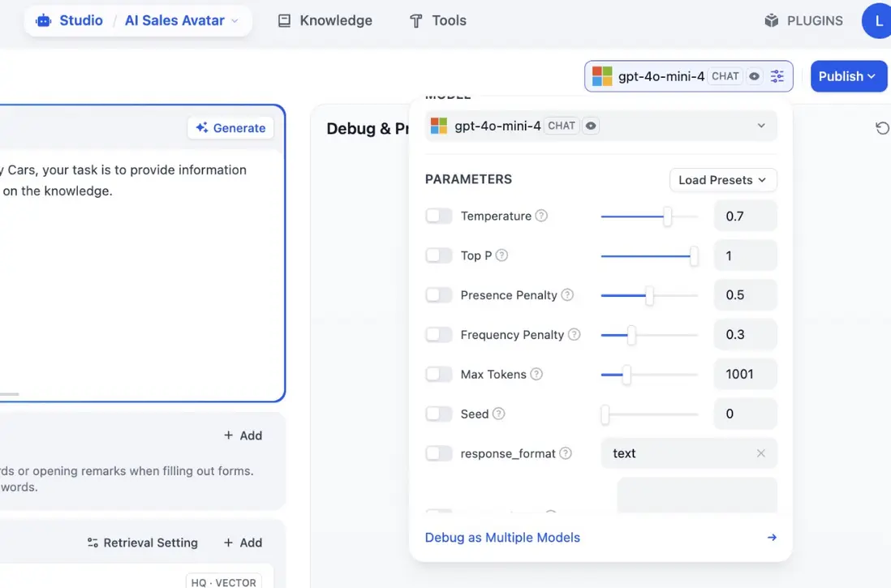Enable the Max Tokens toggle

(439, 374)
